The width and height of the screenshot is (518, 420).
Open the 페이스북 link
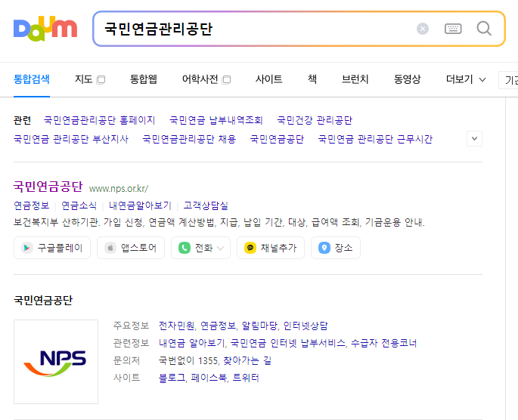[209, 378]
